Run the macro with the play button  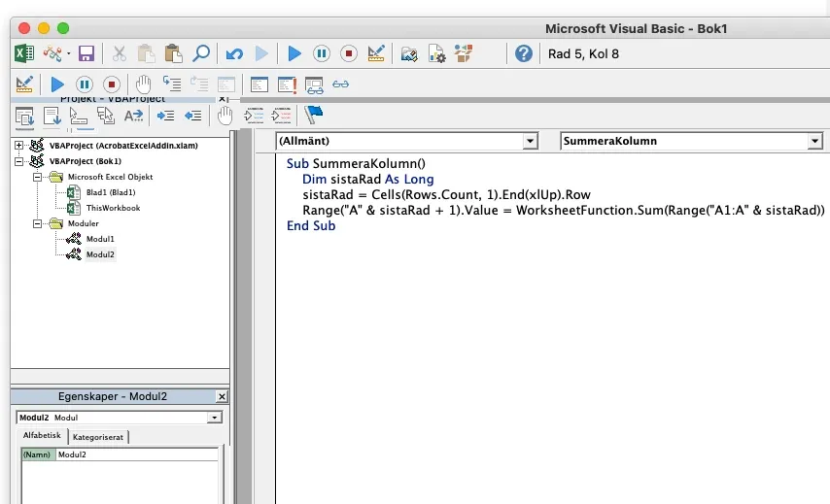click(x=294, y=53)
